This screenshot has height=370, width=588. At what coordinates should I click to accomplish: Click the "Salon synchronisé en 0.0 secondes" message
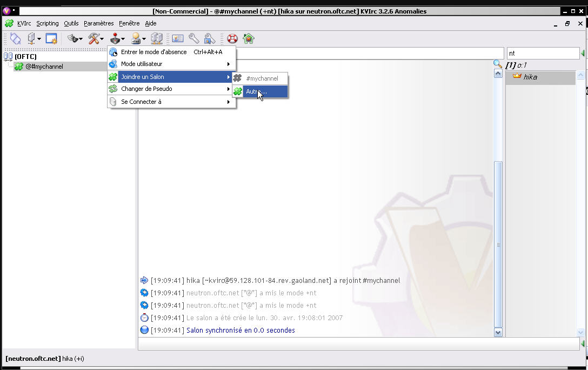240,330
